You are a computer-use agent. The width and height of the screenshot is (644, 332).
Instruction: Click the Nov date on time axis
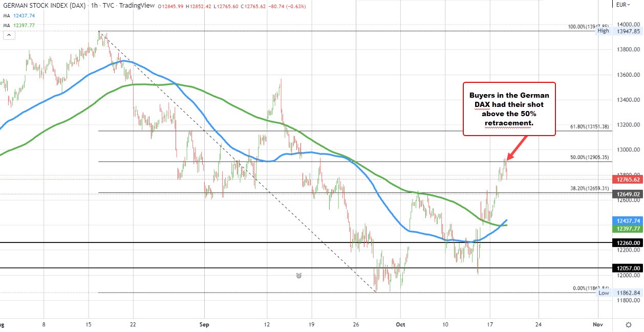597,324
